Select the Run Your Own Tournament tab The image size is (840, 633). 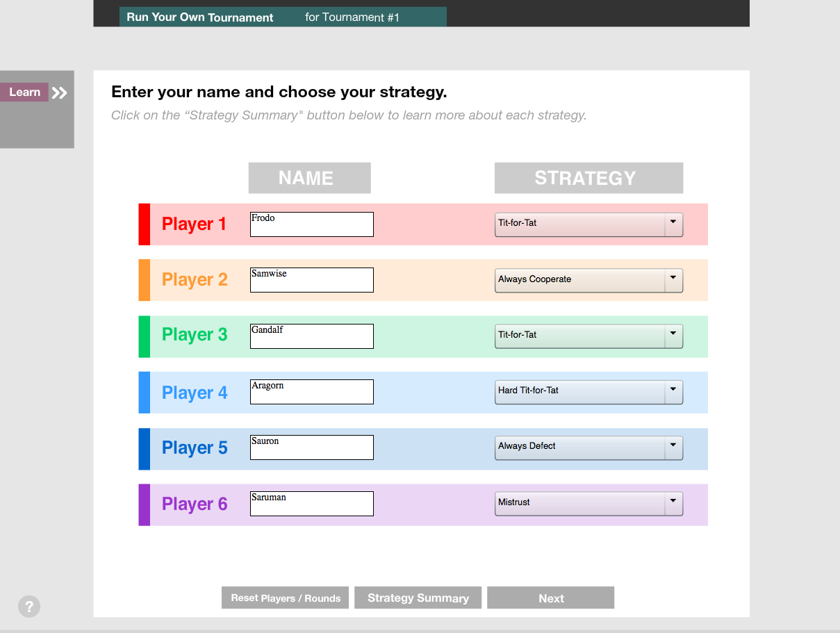pos(200,17)
